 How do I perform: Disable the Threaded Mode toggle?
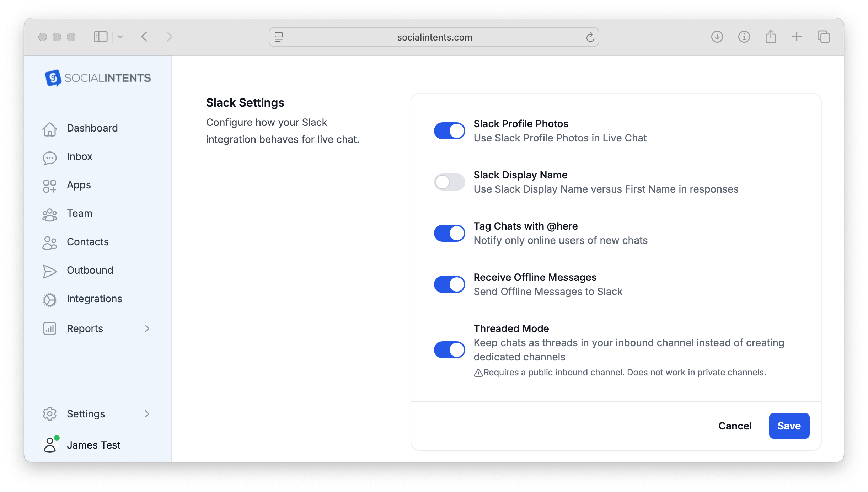[x=449, y=350]
